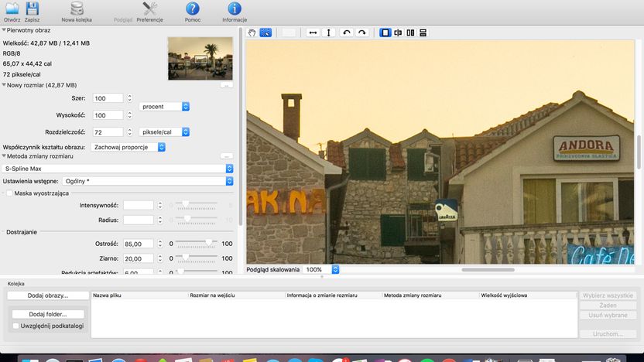Enable the Maska wyostrzająca checkbox
644x362 pixels.
click(9, 193)
